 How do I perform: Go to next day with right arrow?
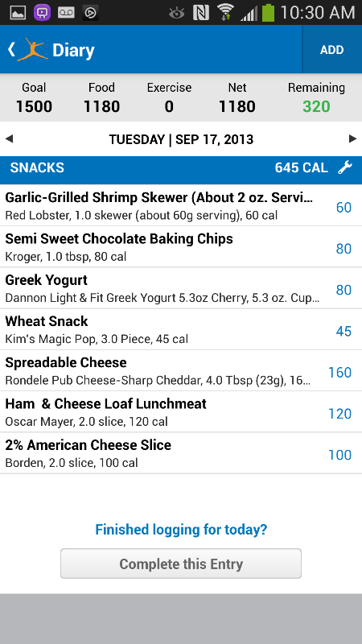(x=352, y=139)
